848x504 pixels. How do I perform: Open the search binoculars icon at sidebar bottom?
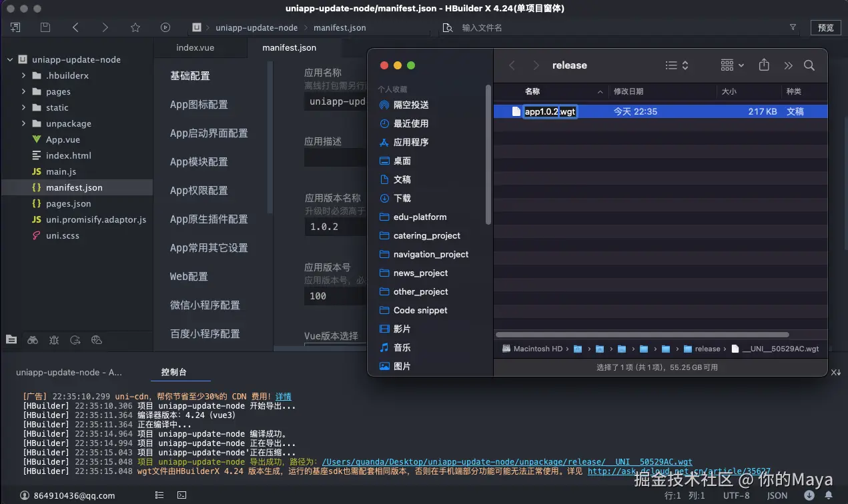pyautogui.click(x=33, y=339)
